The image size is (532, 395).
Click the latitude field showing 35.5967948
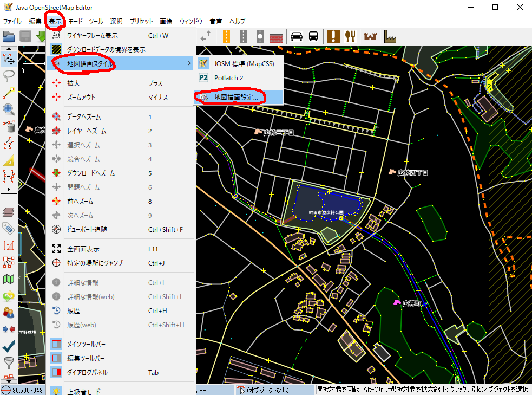coord(27,390)
